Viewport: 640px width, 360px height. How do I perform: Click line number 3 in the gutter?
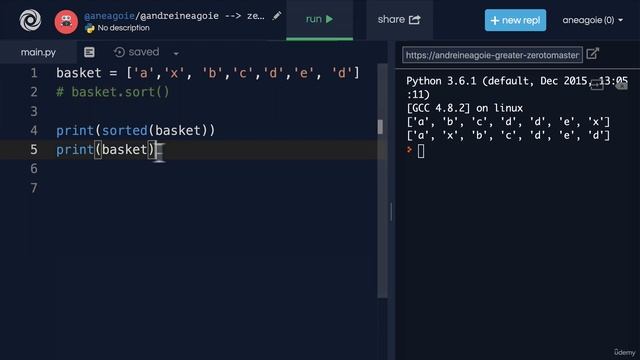pos(34,111)
